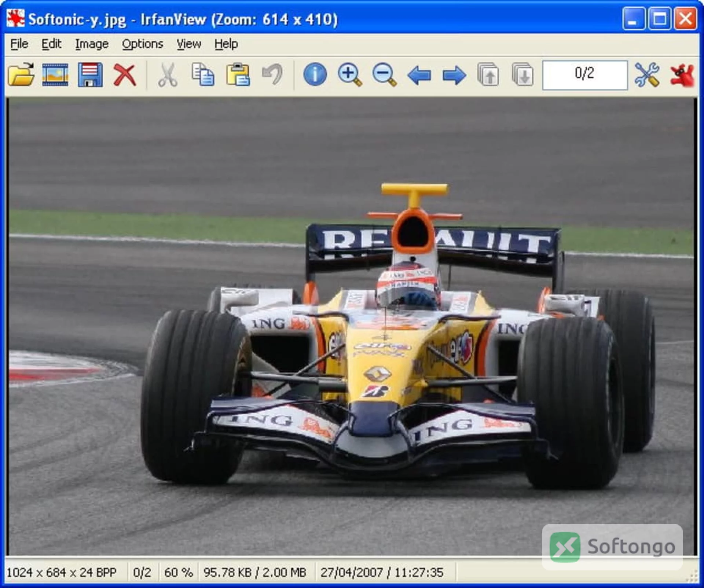
Task: Go to previous image with left arrow
Action: pos(419,76)
